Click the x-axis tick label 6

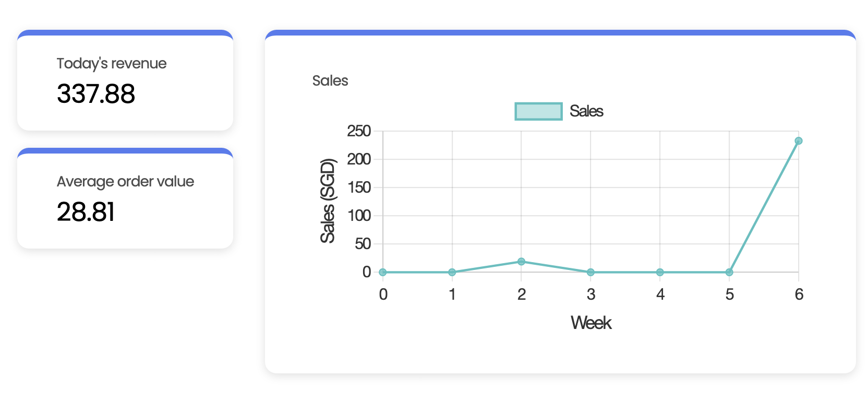(x=799, y=295)
